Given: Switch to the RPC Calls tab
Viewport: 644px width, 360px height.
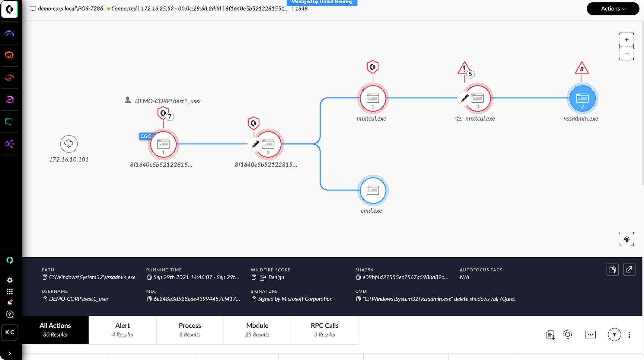Looking at the screenshot, I should [x=324, y=329].
